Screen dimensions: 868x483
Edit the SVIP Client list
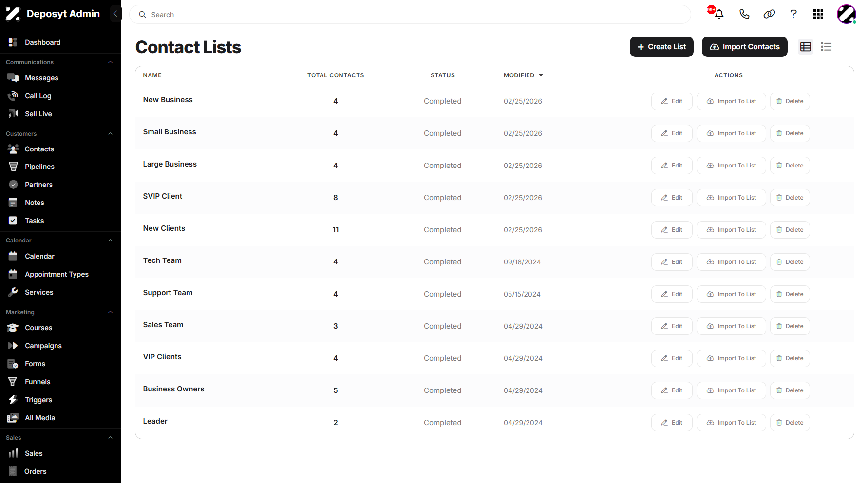672,198
